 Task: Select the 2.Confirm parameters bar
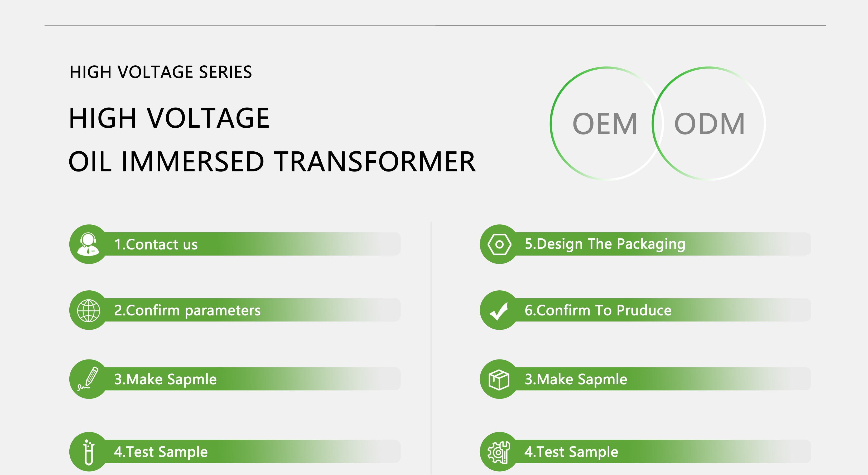pyautogui.click(x=235, y=310)
